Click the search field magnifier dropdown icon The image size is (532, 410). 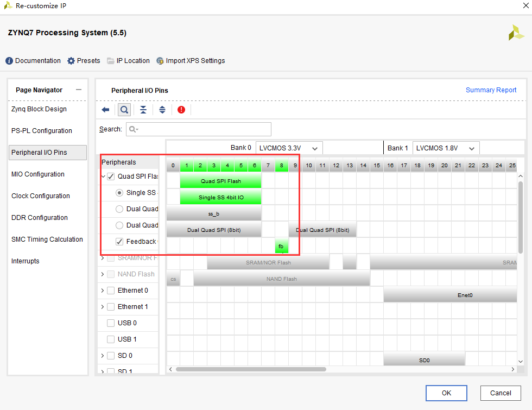click(134, 129)
